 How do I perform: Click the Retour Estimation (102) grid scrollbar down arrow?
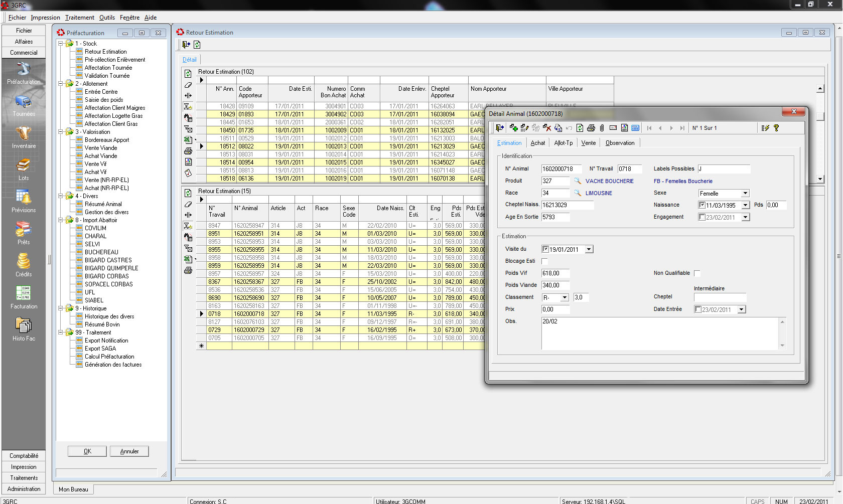click(x=820, y=179)
